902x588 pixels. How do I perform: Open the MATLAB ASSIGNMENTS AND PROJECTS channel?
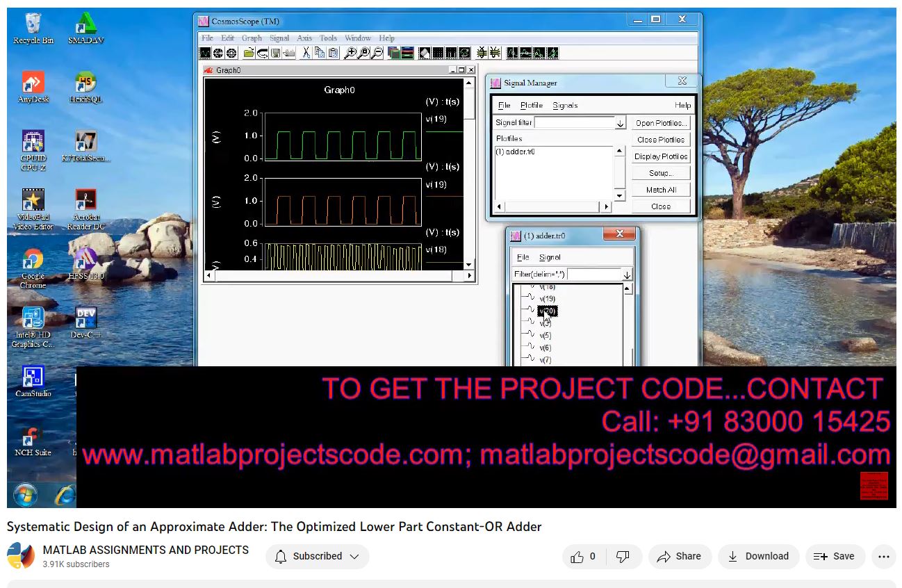click(x=146, y=550)
